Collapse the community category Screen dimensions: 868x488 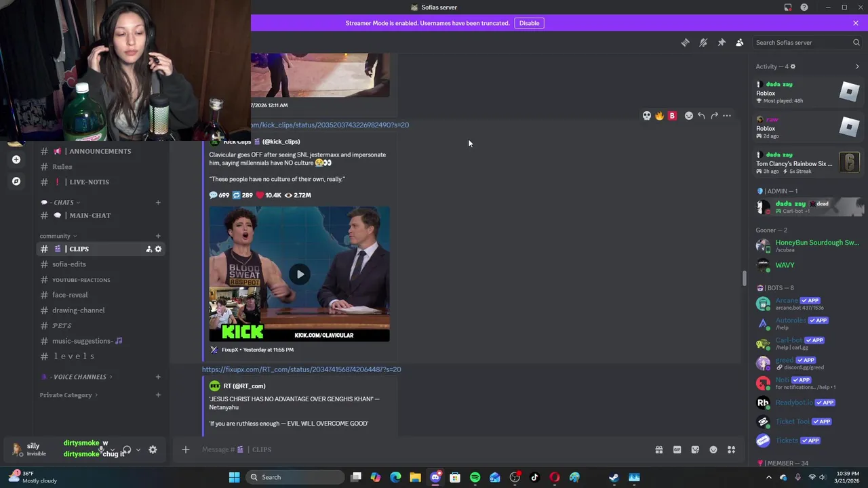(x=58, y=236)
